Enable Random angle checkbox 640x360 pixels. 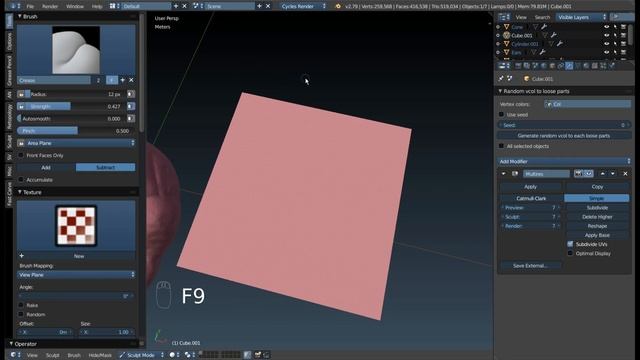pyautogui.click(x=21, y=314)
